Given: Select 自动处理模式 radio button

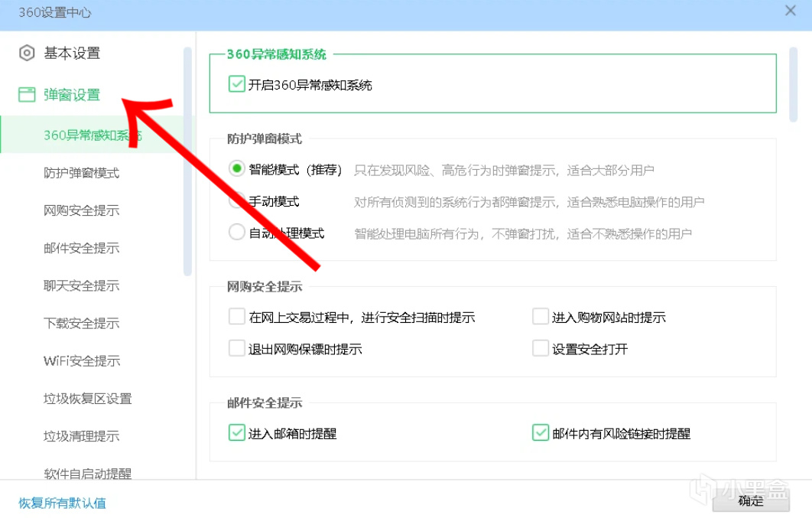Looking at the screenshot, I should pyautogui.click(x=237, y=232).
